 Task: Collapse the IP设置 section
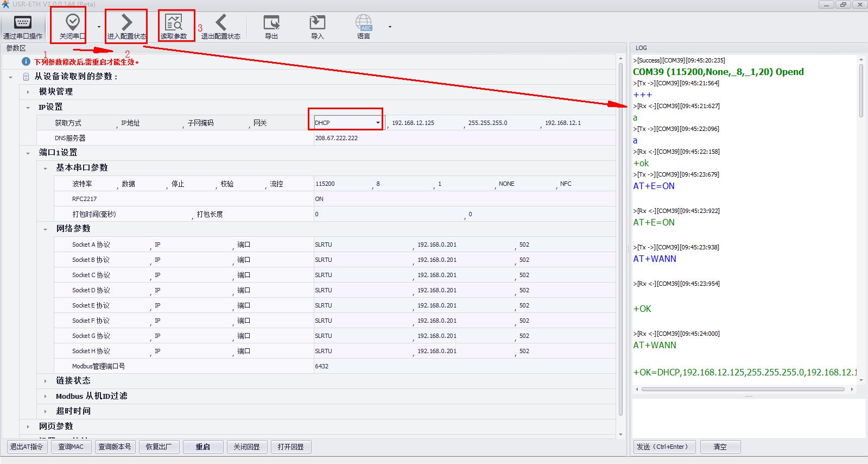click(28, 107)
